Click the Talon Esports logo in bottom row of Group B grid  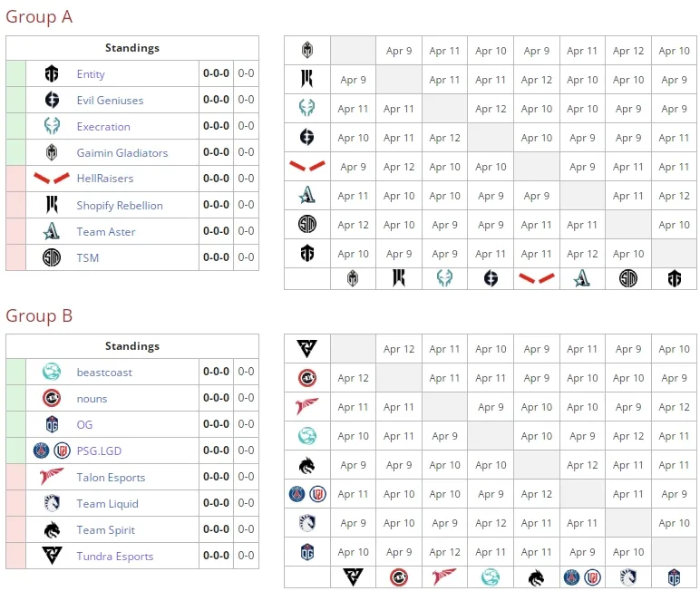[444, 576]
